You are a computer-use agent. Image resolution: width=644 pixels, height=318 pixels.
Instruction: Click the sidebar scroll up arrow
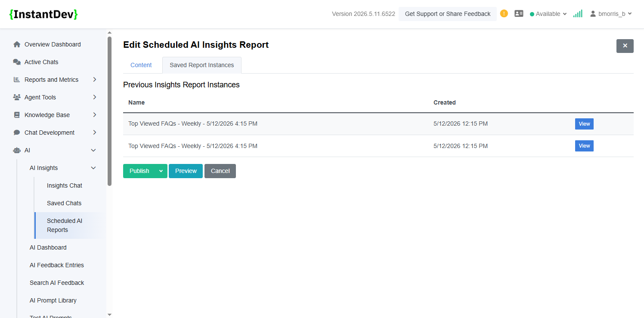tap(109, 33)
